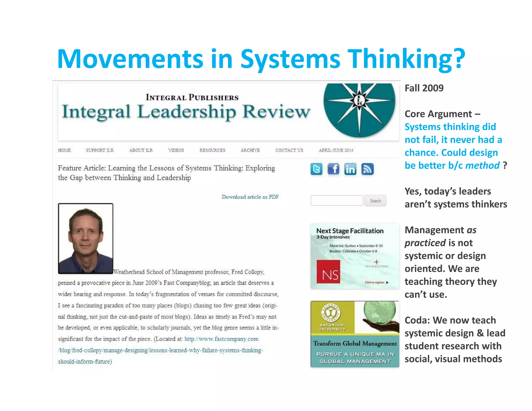The image size is (532, 411).
Task: Click the Search button
Action: pyautogui.click(x=375, y=201)
